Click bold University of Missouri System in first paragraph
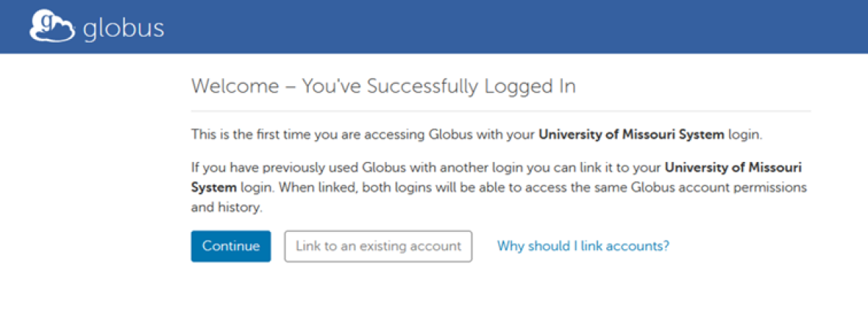This screenshot has height=310, width=868. click(631, 134)
